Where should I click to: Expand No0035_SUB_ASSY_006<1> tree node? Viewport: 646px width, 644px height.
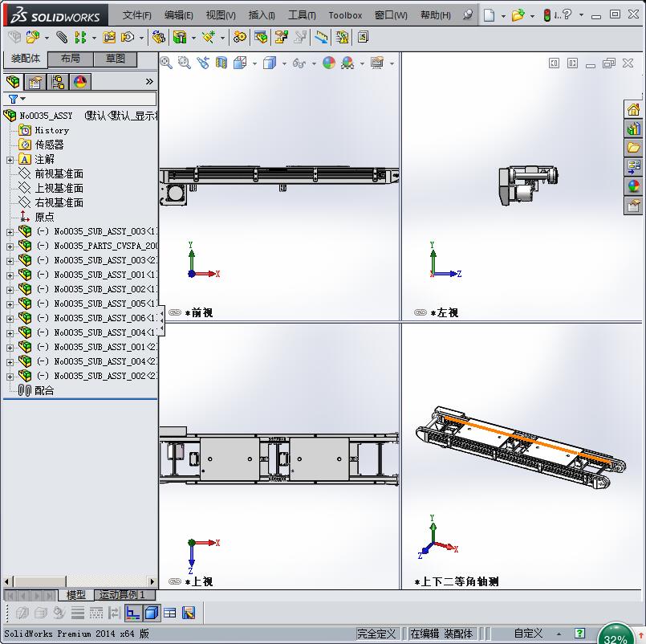(x=10, y=319)
